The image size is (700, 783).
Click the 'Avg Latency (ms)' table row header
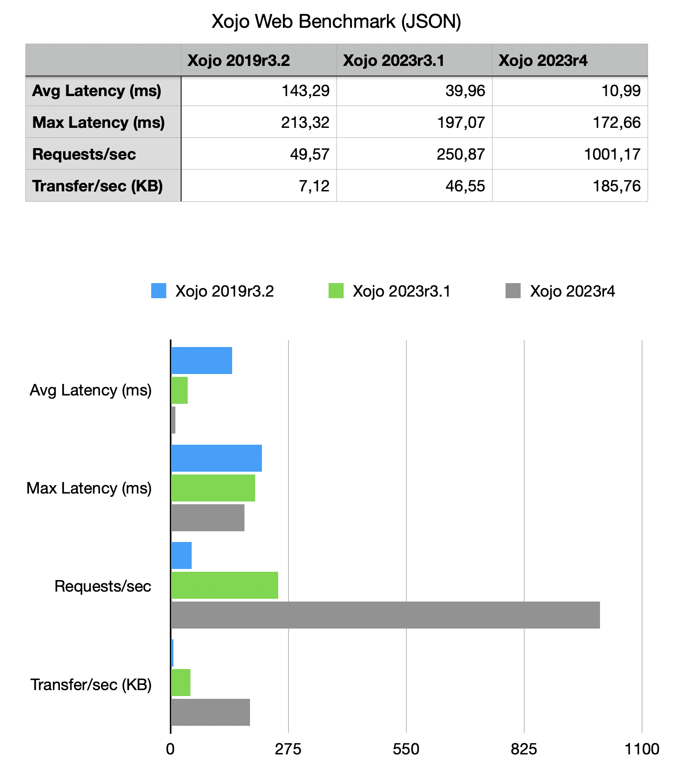[103, 91]
